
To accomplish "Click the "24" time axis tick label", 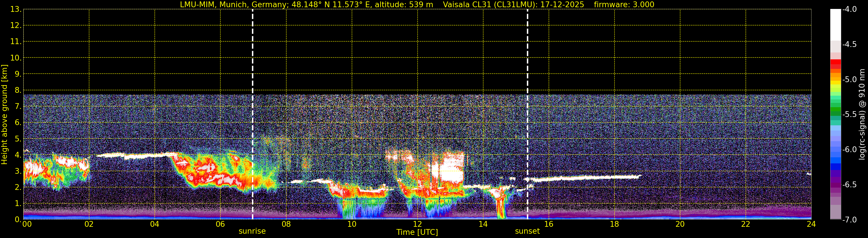I will coord(811,224).
